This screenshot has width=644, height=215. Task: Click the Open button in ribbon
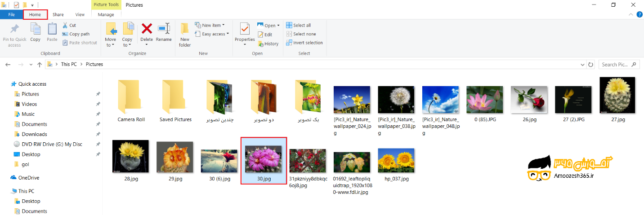tap(268, 26)
